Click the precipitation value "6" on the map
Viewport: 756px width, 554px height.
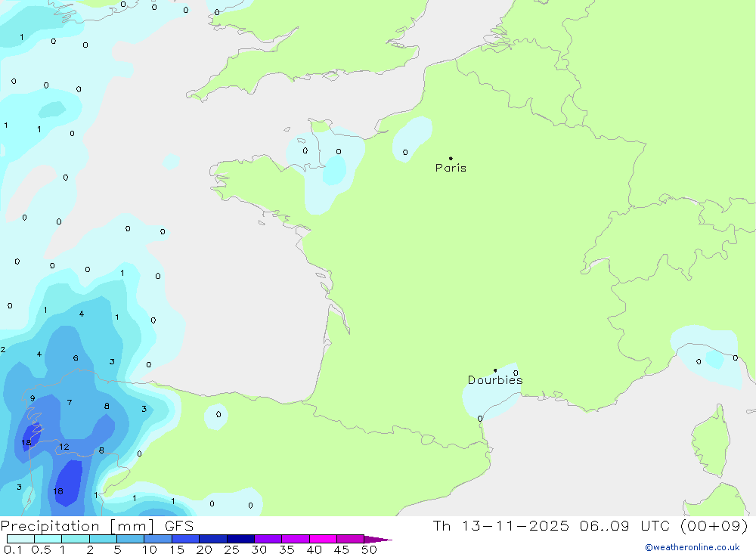point(76,357)
